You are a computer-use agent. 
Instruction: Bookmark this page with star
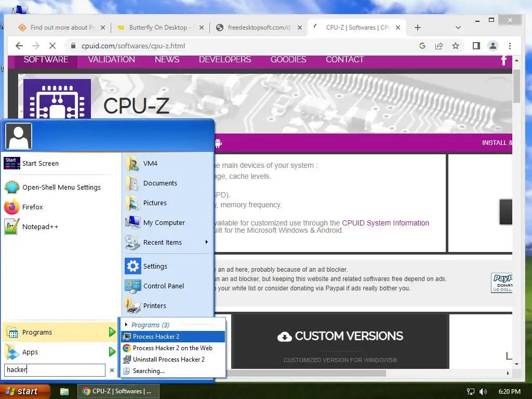pos(455,46)
